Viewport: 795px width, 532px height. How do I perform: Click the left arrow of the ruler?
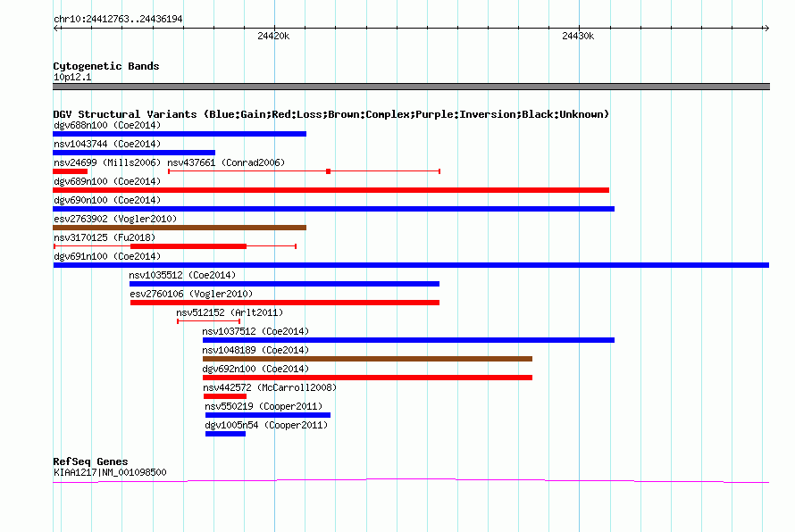(x=57, y=29)
